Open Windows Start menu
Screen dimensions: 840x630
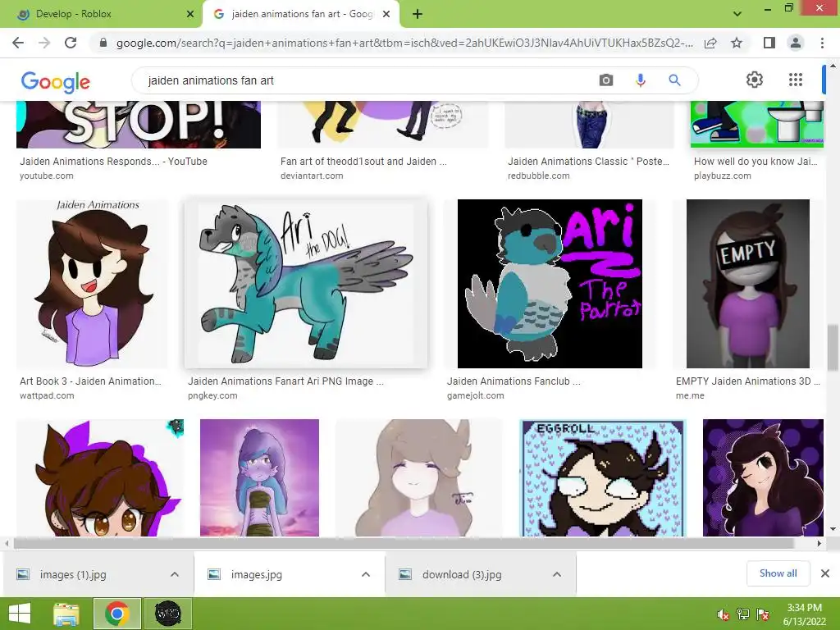(20, 614)
